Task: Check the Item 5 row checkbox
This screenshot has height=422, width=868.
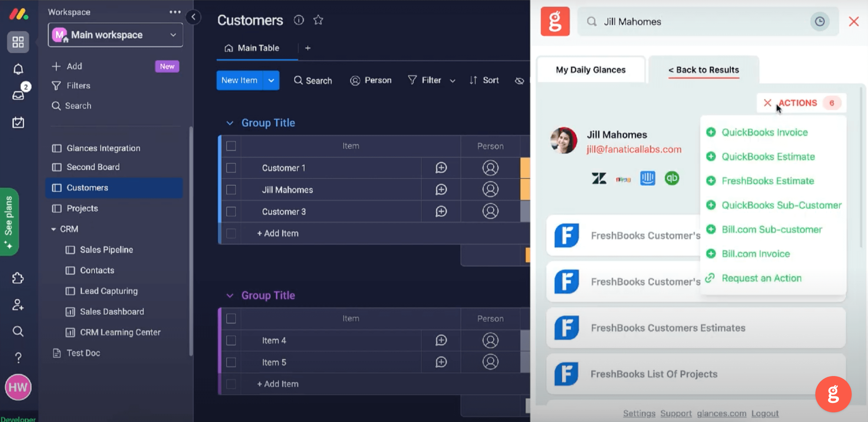Action: pos(231,362)
